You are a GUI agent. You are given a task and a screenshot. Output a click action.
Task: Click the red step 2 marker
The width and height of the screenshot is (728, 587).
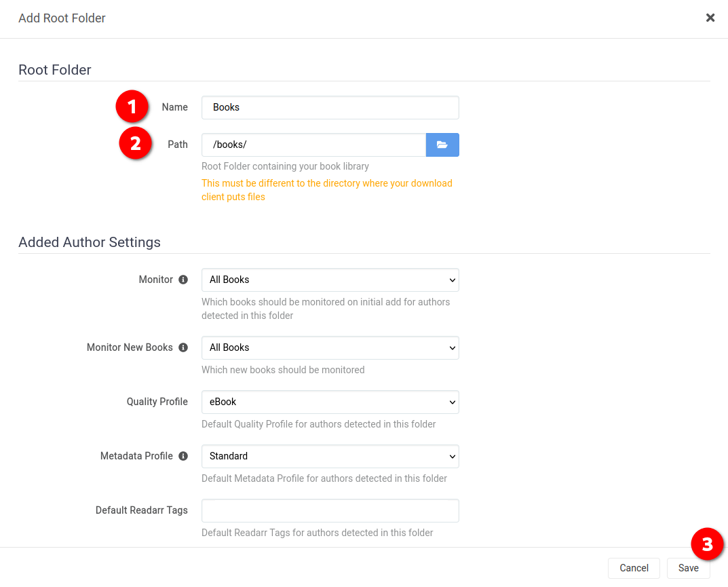coord(135,143)
